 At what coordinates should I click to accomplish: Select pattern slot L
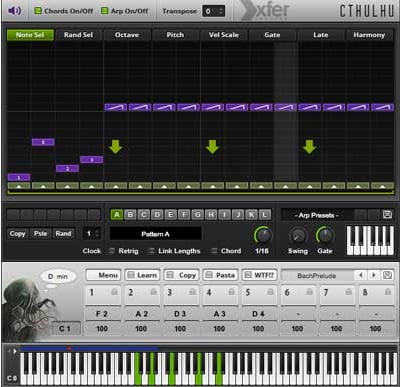[265, 215]
